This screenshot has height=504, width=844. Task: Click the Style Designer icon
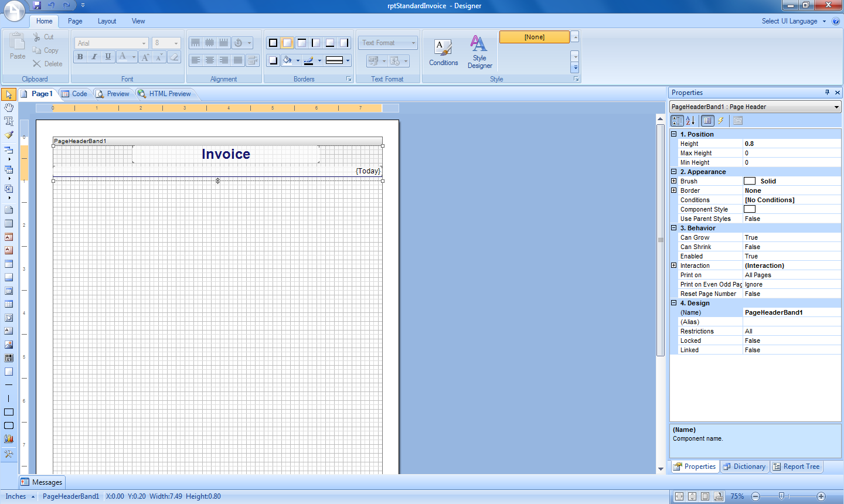pyautogui.click(x=479, y=52)
